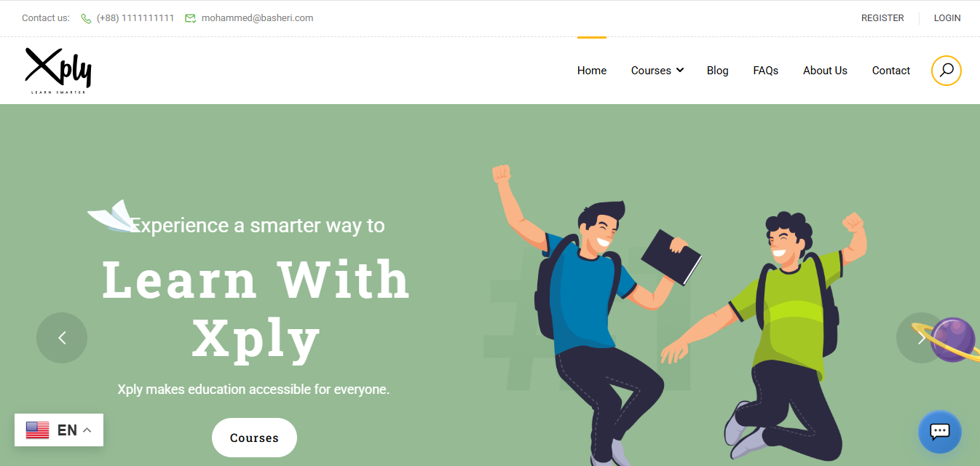Open the Blog menu item
The height and width of the screenshot is (466, 980).
click(x=717, y=71)
